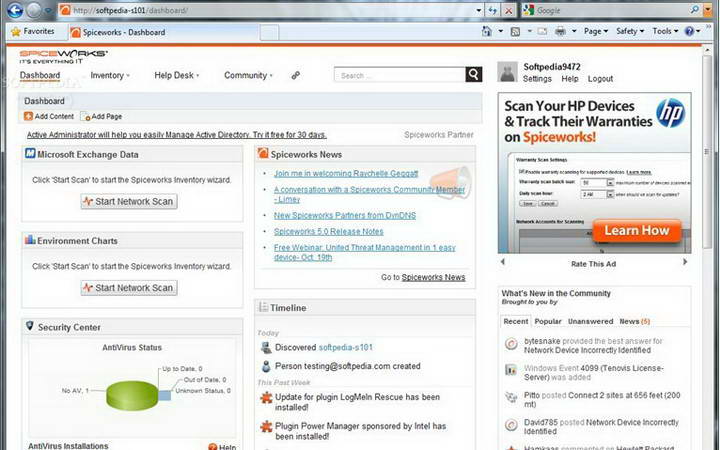Click the browser home icon
This screenshot has width=720, height=450.
pos(487,31)
